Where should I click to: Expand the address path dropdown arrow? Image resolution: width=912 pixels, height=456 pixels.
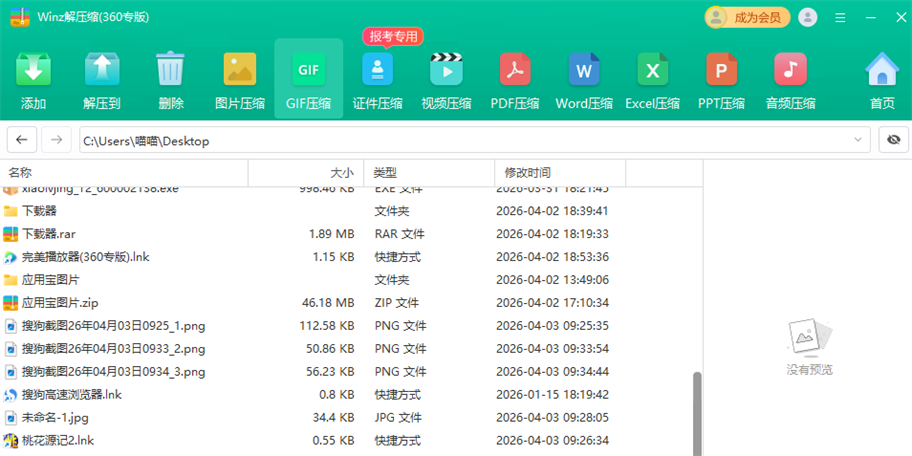[x=858, y=141]
